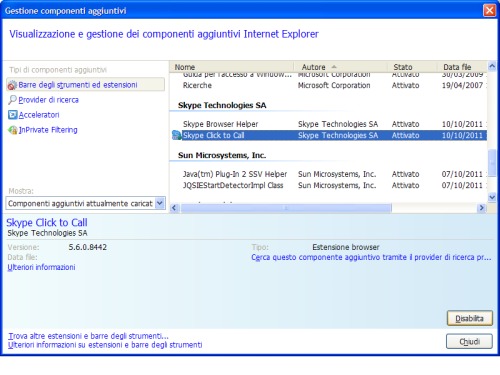Open Trova altre estensioni e barre link
500x375 pixels.
pos(88,336)
